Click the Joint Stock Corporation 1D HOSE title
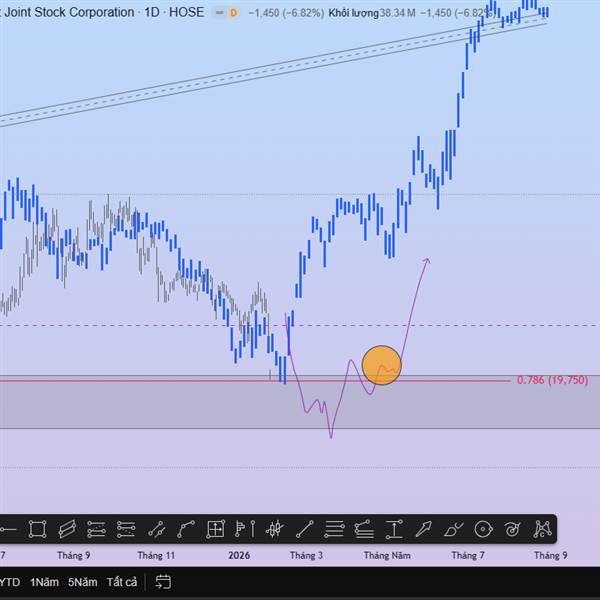The width and height of the screenshot is (600, 600). [x=103, y=12]
